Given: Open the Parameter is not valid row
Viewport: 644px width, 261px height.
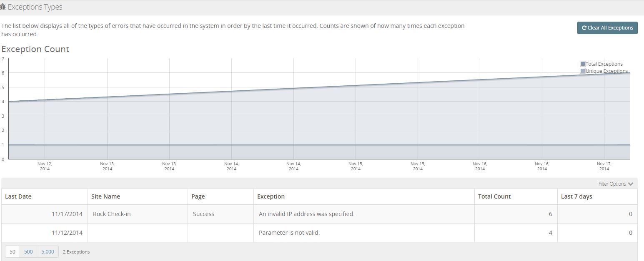Looking at the screenshot, I should 289,233.
